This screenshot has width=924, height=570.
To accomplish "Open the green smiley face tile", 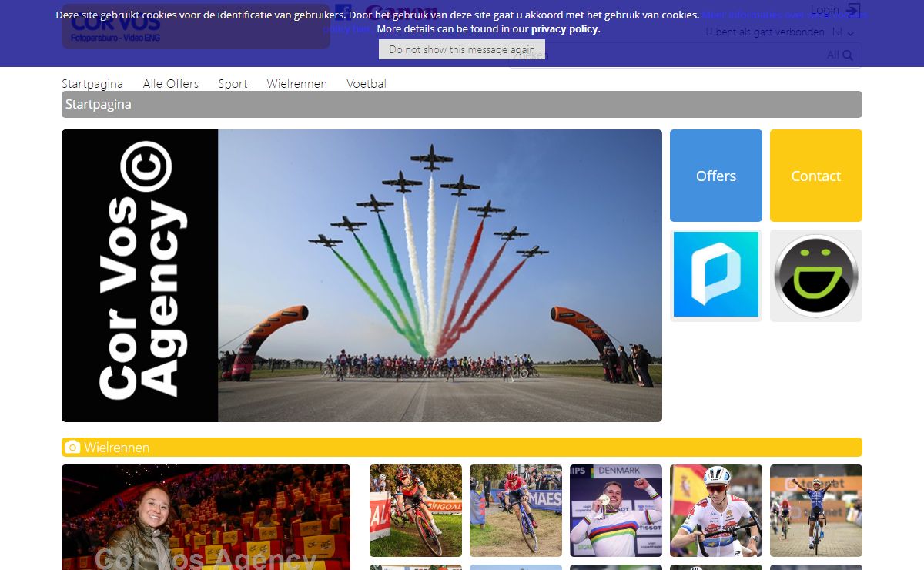I will (x=816, y=276).
